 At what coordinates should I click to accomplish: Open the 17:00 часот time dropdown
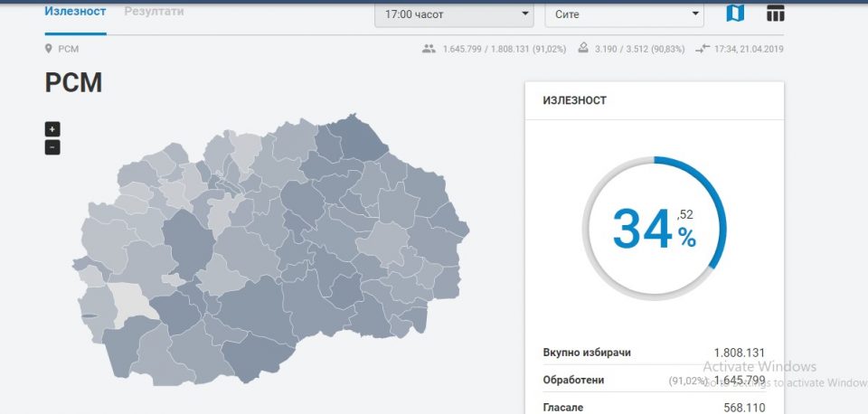click(454, 14)
